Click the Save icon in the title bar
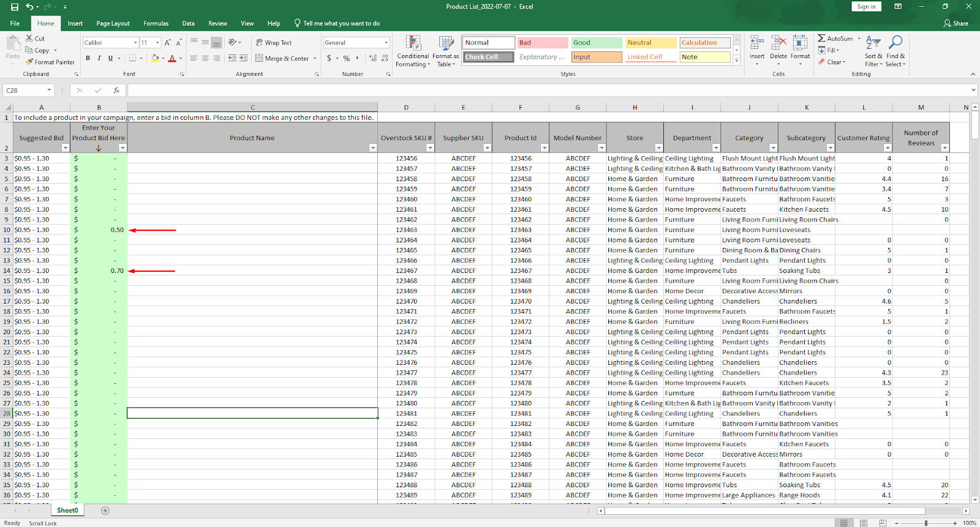The height and width of the screenshot is (527, 980). (x=15, y=7)
